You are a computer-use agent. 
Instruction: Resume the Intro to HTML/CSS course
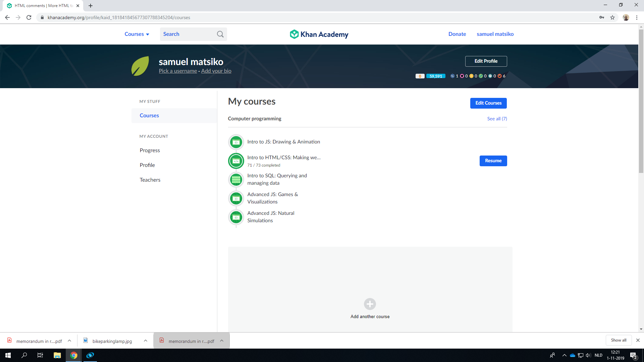tap(493, 161)
